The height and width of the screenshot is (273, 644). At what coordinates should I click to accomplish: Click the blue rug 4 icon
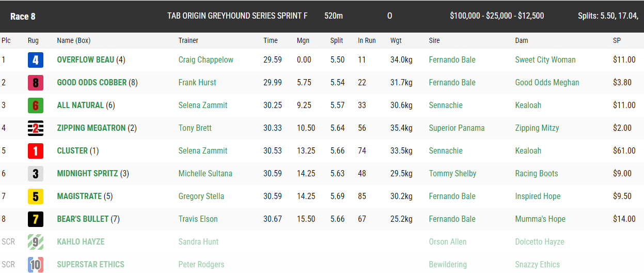pos(35,60)
